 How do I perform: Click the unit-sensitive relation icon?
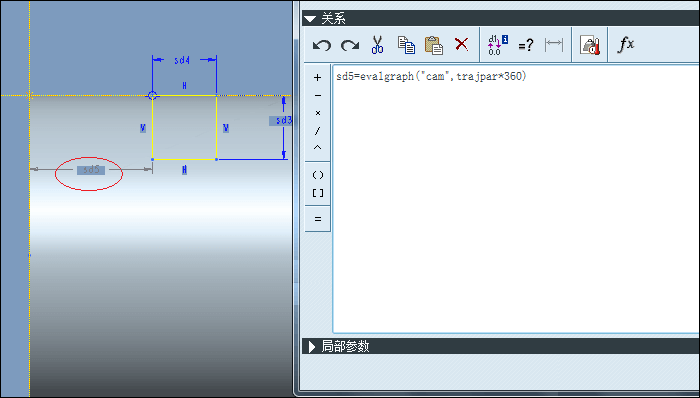point(590,45)
